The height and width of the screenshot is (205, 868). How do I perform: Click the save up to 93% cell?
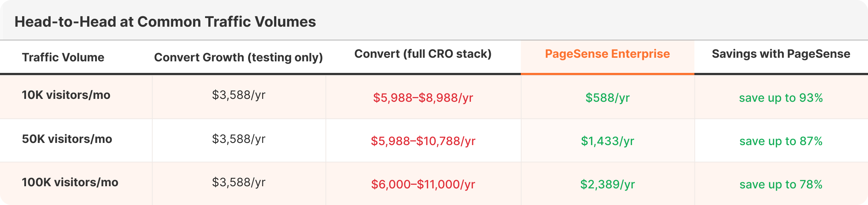pyautogui.click(x=781, y=98)
